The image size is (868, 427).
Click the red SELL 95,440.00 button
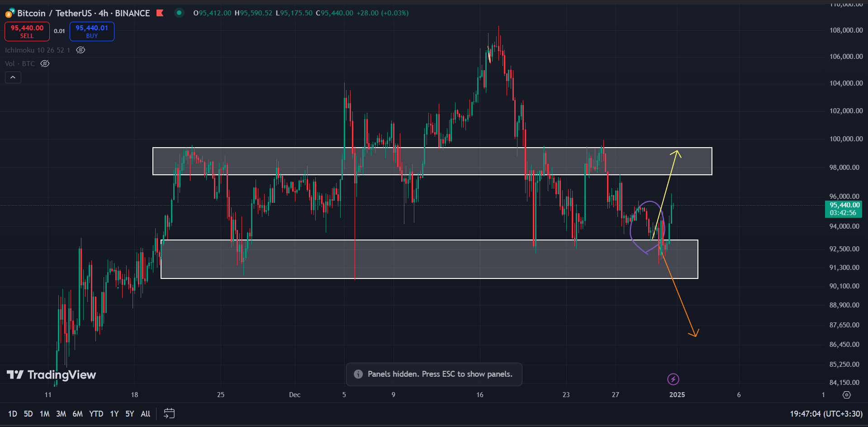click(x=27, y=31)
